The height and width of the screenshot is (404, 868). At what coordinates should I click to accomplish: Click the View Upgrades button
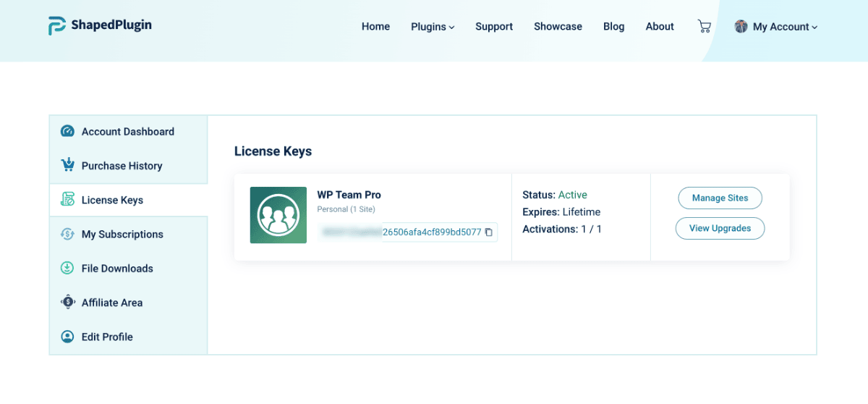click(720, 228)
